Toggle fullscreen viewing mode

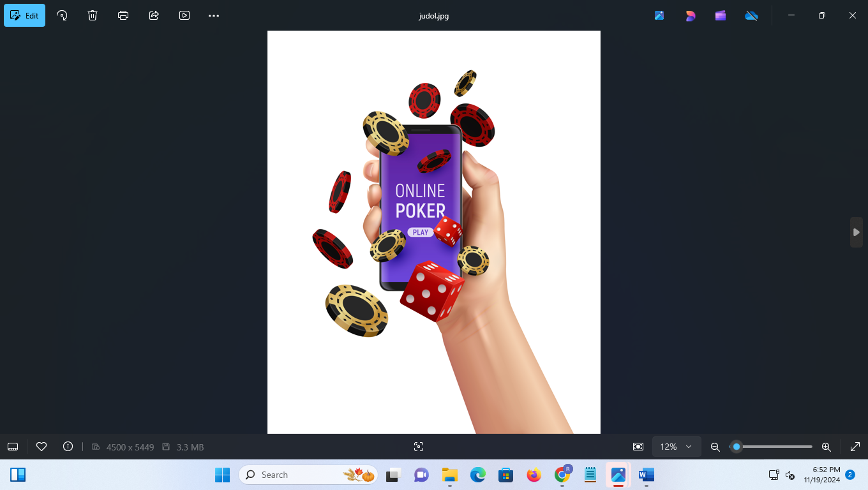click(856, 447)
